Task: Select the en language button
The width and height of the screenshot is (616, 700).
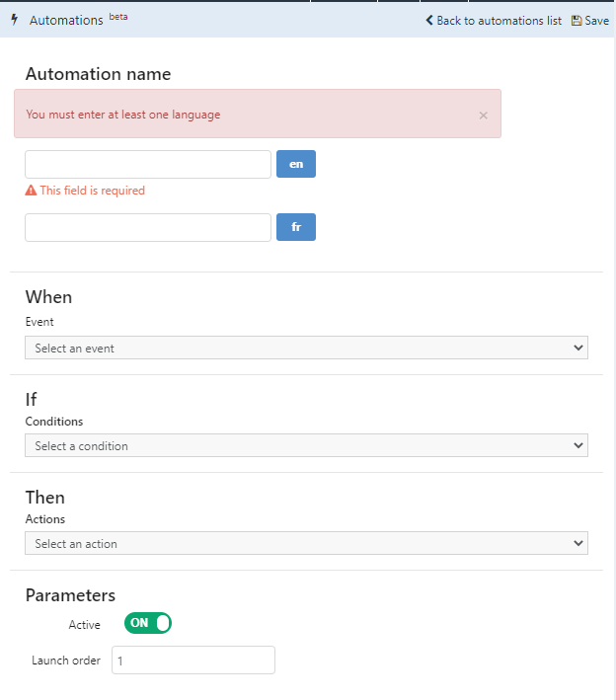Action: point(296,164)
